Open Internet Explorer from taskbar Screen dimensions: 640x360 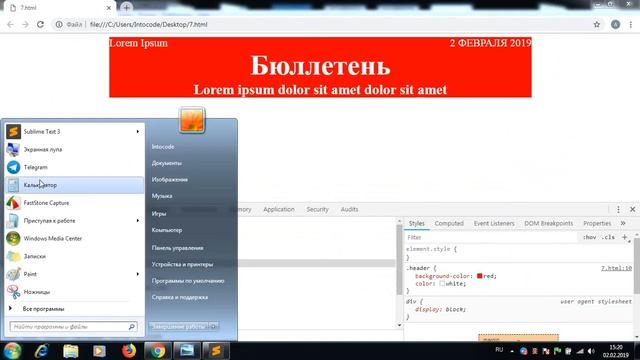point(41,351)
